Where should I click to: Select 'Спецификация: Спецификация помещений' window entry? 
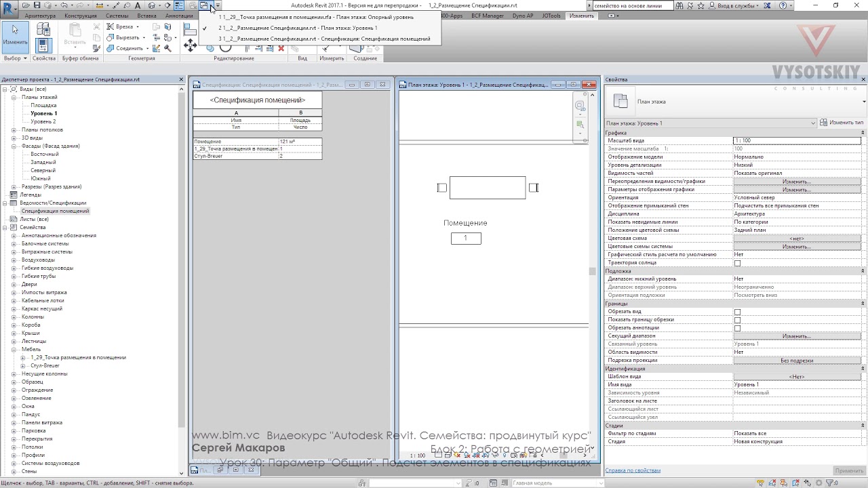(319, 39)
